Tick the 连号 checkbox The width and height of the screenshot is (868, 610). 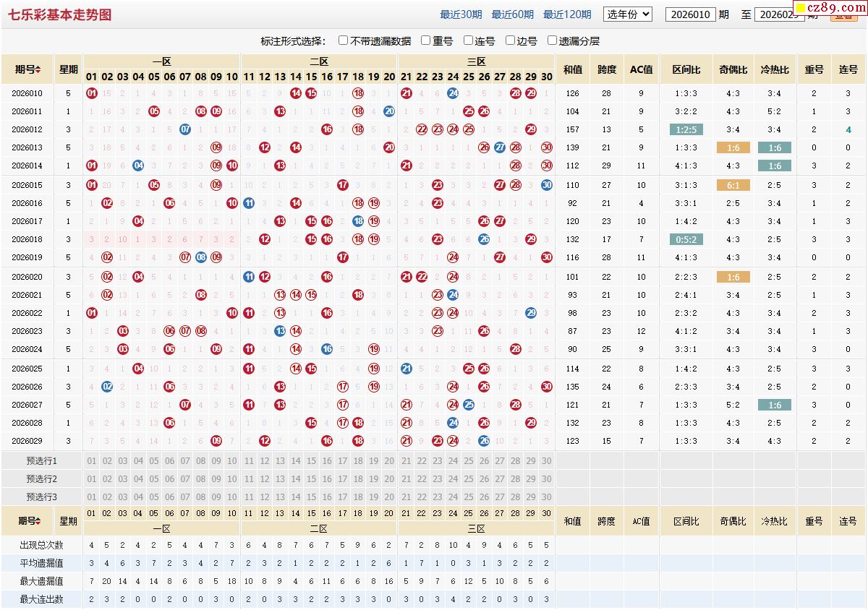469,41
